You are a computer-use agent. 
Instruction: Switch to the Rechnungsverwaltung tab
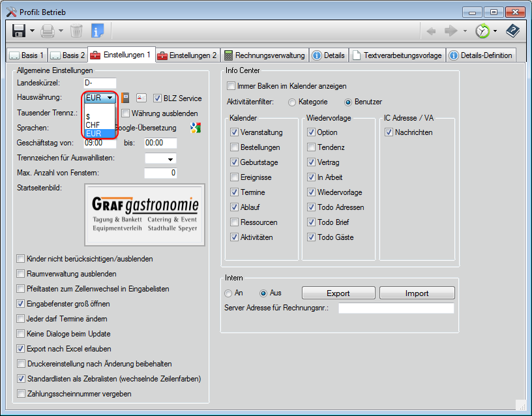coord(265,55)
